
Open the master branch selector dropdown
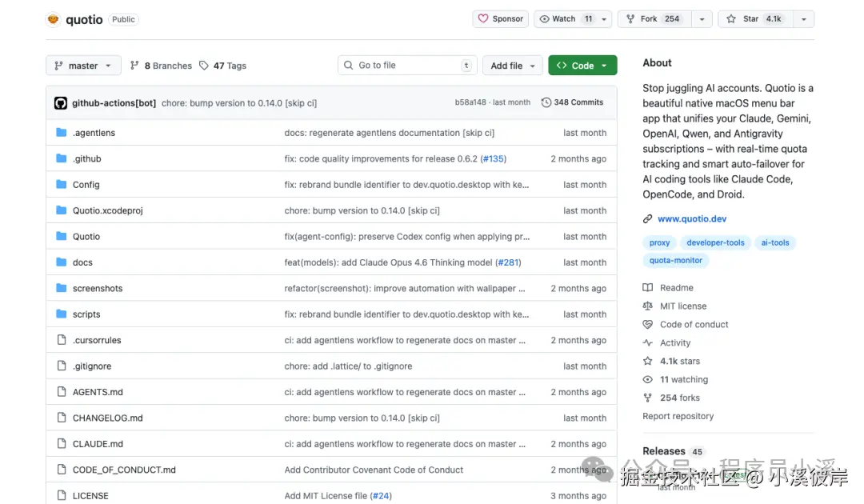(83, 66)
